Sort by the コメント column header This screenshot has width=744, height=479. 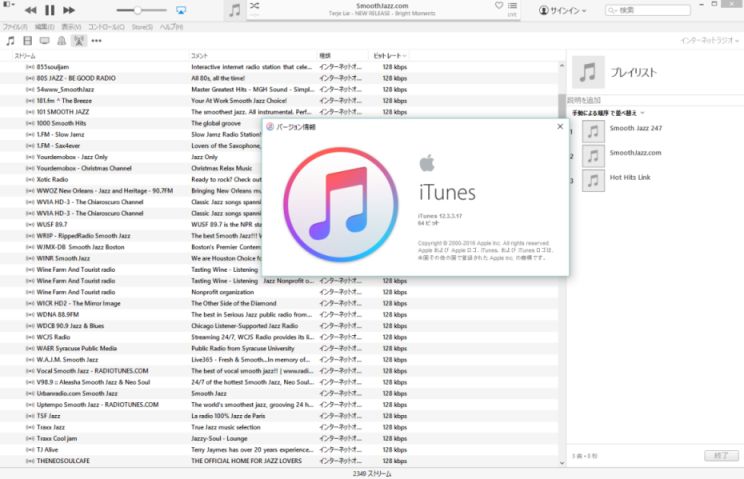point(253,56)
